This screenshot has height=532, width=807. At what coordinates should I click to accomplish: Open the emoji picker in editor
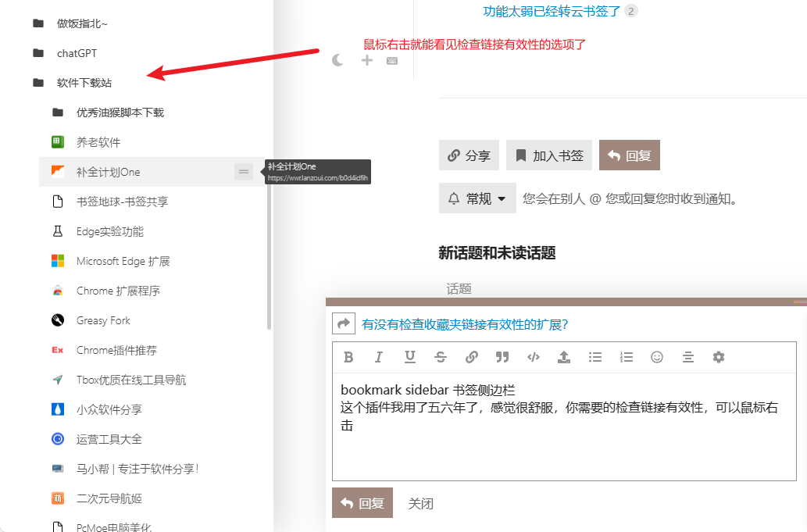[657, 357]
